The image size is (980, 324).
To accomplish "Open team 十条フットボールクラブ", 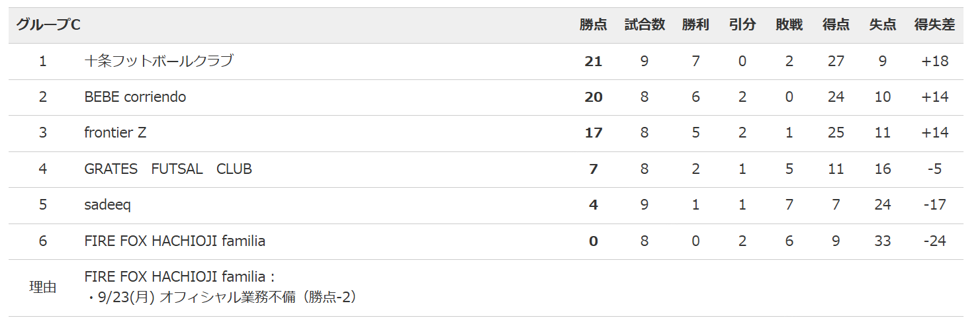I will pyautogui.click(x=159, y=61).
